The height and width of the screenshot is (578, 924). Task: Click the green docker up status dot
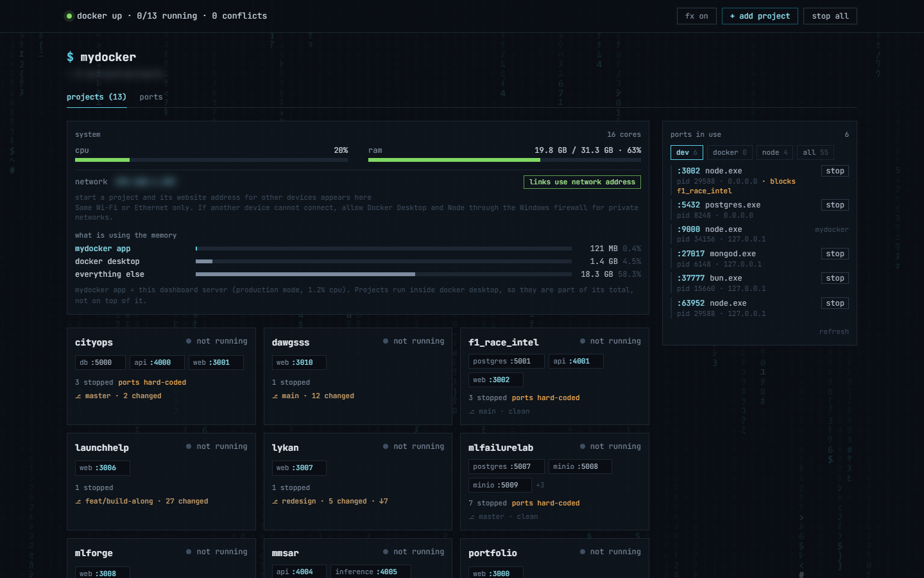tap(69, 16)
